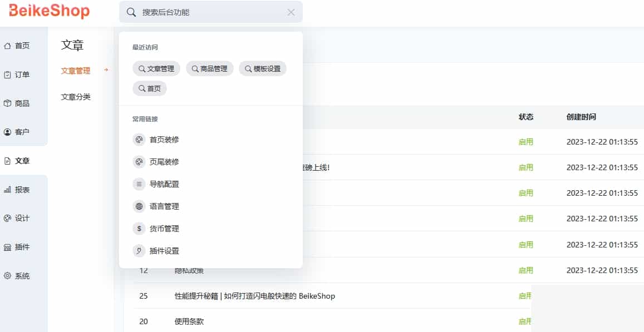Click the 常用链接 section label
This screenshot has height=332, width=644.
[x=145, y=119]
